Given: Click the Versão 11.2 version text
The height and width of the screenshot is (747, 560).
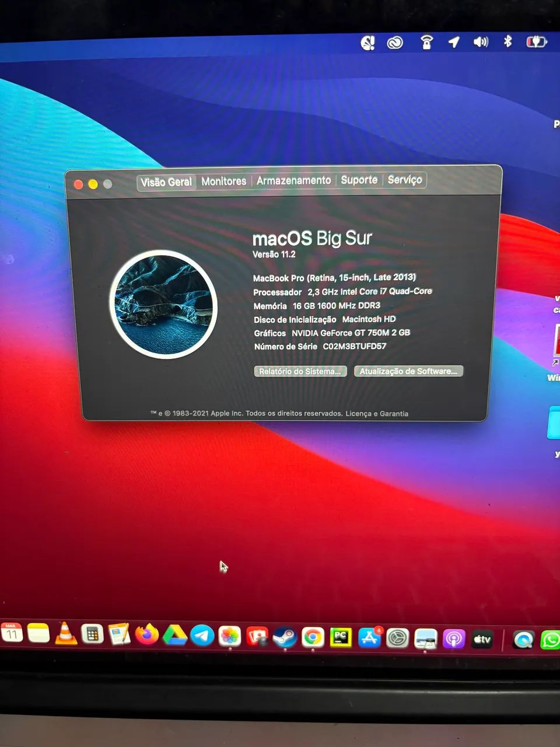Looking at the screenshot, I should pos(274,254).
